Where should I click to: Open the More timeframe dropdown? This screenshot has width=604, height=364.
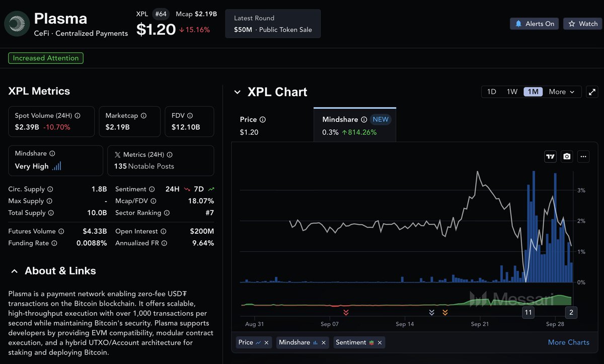562,92
